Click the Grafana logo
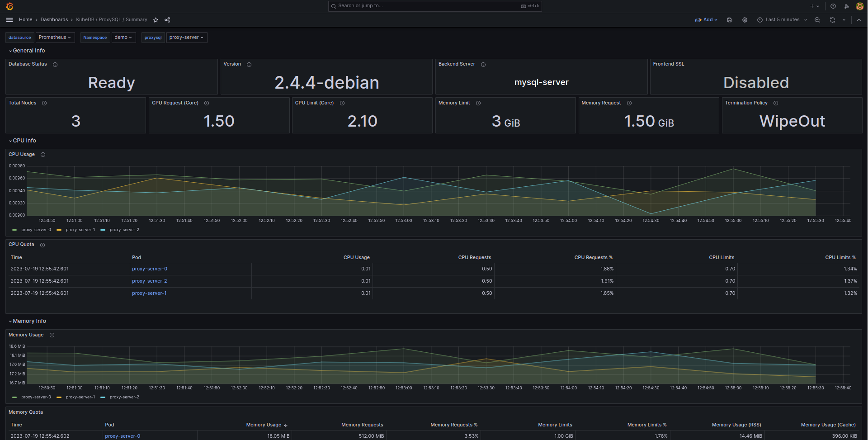The image size is (868, 440). 9,6
